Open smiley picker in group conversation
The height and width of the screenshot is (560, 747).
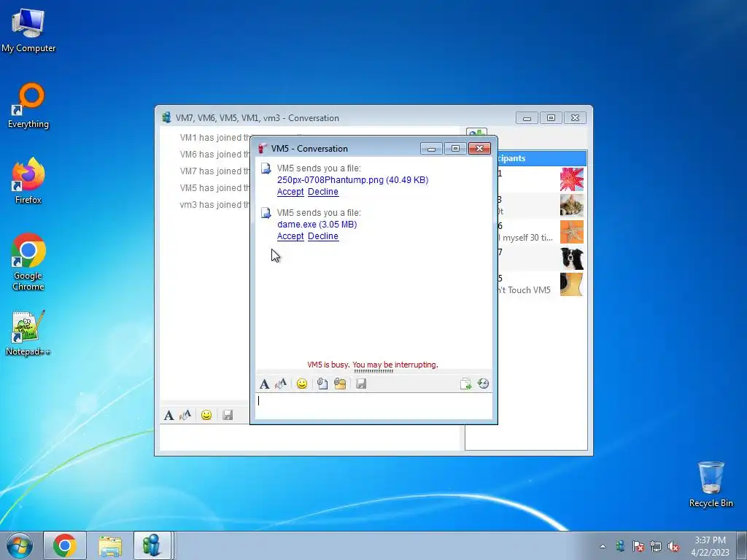click(206, 415)
